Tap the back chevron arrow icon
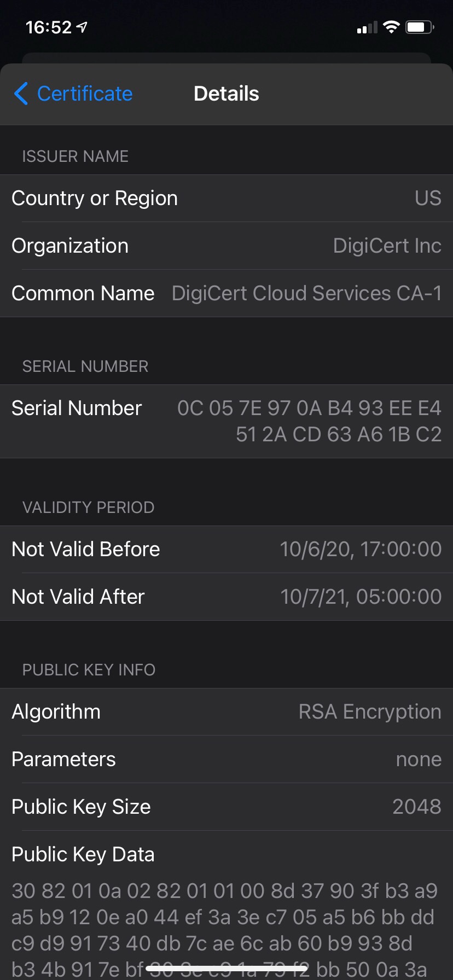 point(21,94)
